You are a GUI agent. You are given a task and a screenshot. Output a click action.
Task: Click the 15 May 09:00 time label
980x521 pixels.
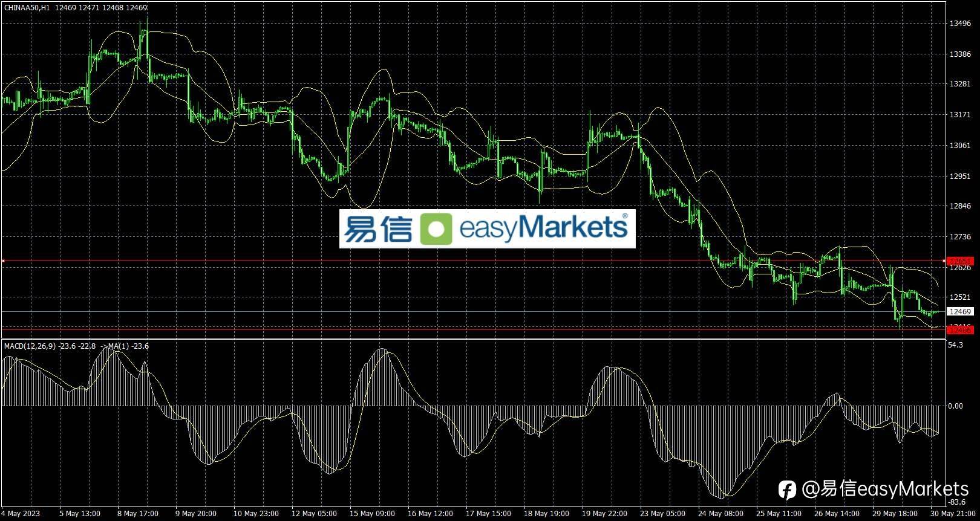[372, 514]
